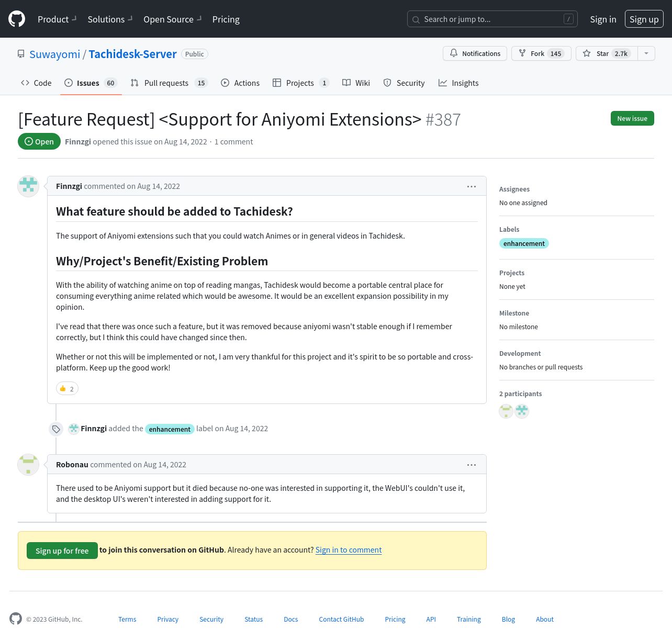Fork the repository with Fork button

(541, 53)
